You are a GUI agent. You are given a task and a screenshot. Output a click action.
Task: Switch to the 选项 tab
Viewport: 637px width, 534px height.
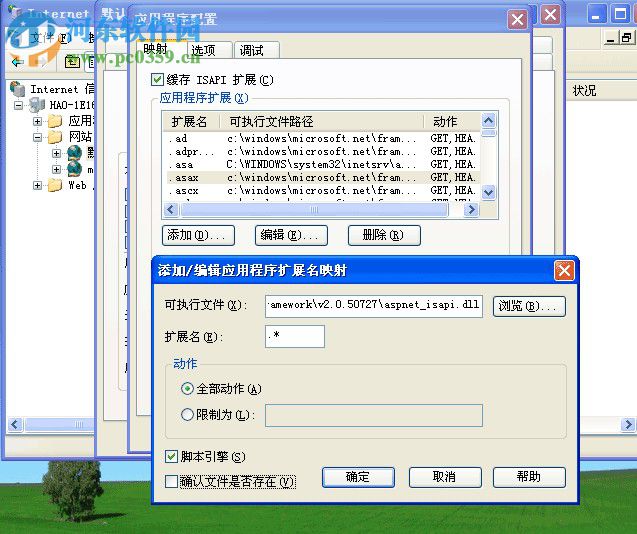[209, 50]
